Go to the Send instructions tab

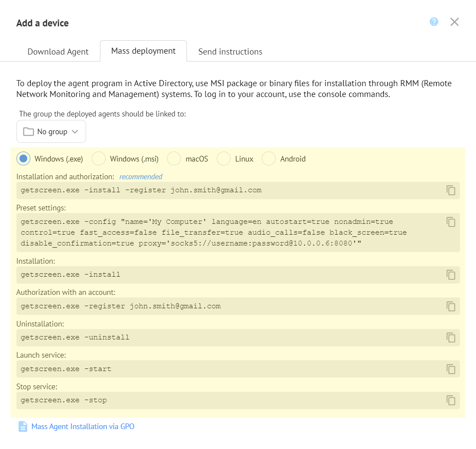click(x=230, y=52)
